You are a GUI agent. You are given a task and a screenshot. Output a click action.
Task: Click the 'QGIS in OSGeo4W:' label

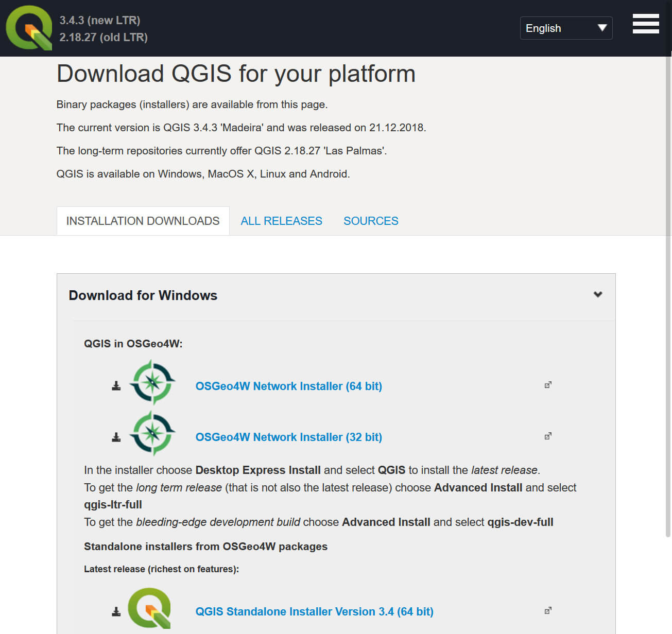tap(133, 344)
